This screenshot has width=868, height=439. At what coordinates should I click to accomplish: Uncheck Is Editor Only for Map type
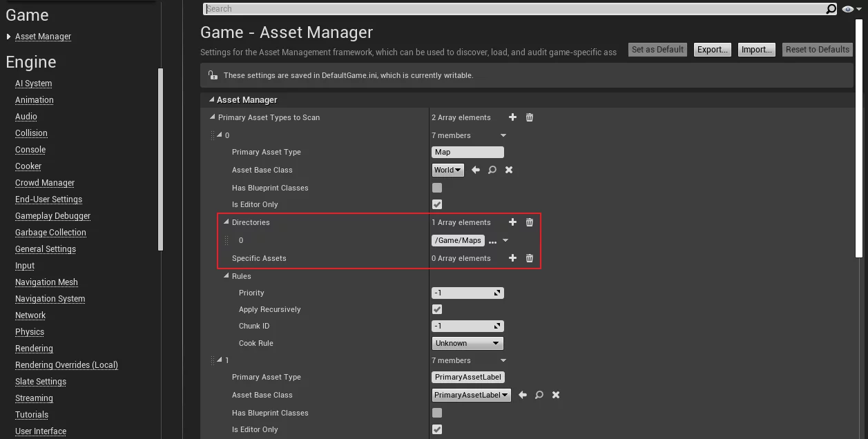coord(437,204)
